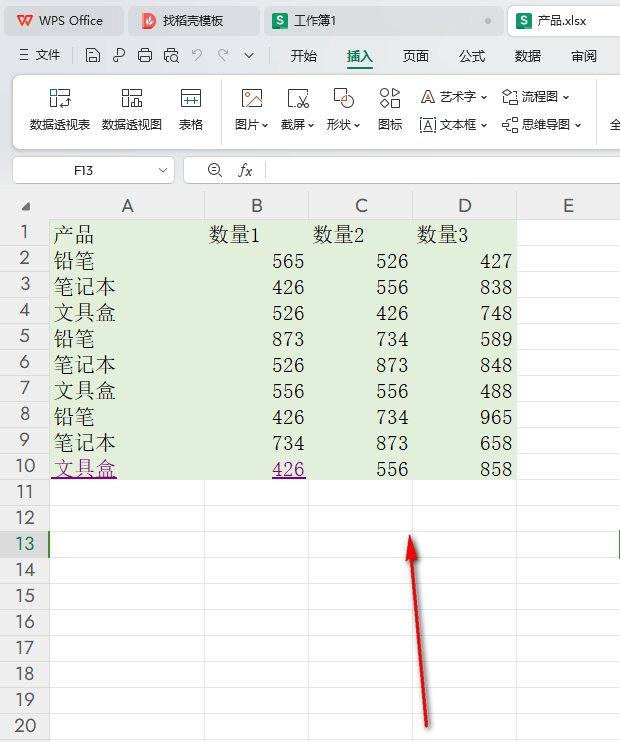Switch to the 工作簿1 document tab

(383, 21)
